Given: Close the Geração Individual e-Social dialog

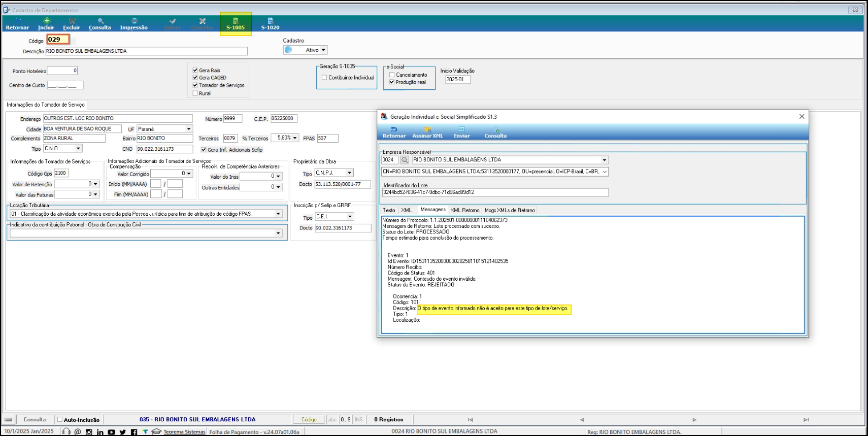Looking at the screenshot, I should pos(802,117).
